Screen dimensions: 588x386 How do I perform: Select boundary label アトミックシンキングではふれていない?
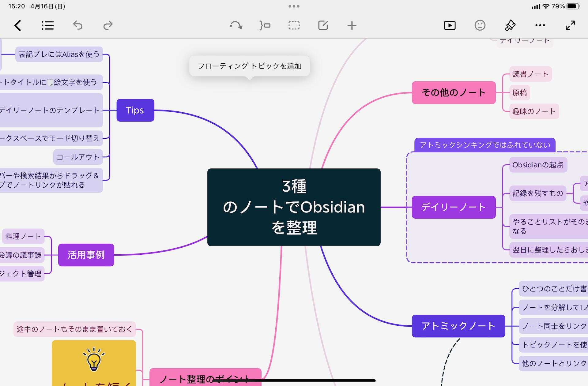[485, 145]
